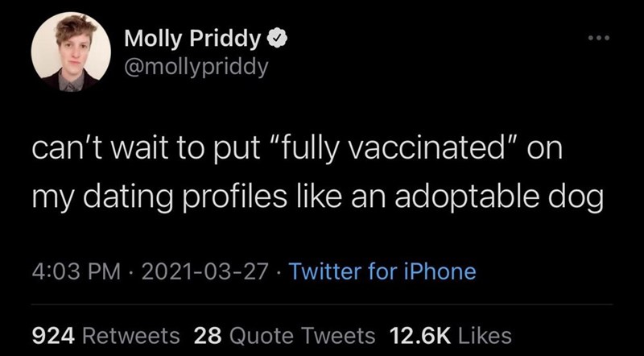644x356 pixels.
Task: Open the @mollypriddy handle link
Action: [x=196, y=64]
